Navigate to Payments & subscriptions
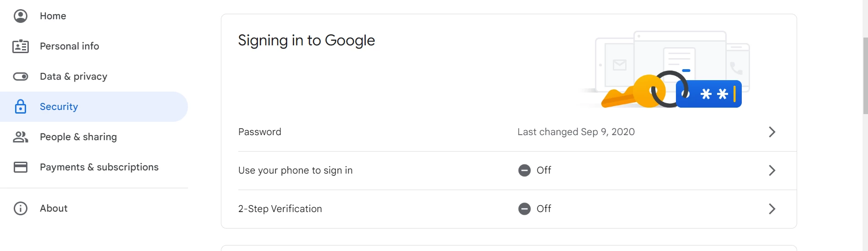This screenshot has height=251, width=868. 99,167
